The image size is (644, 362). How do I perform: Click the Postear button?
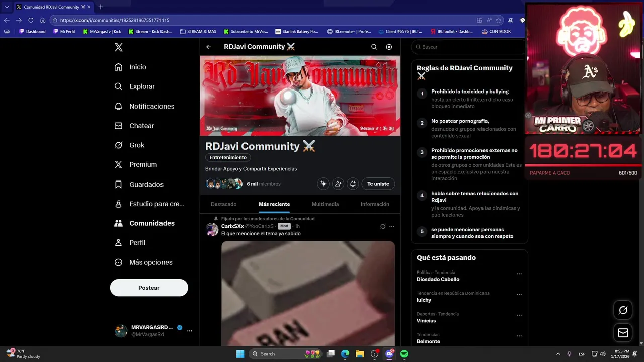[x=149, y=288]
